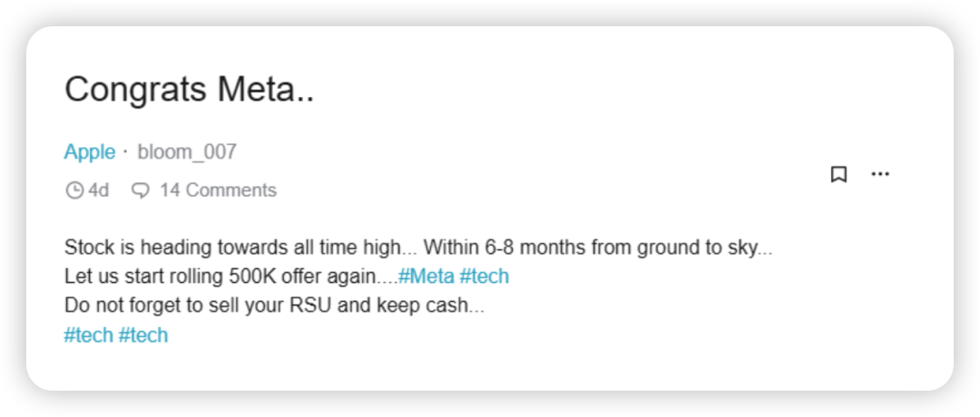Click the 'Let us start rolling' text
The image size is (980, 417).
(143, 276)
